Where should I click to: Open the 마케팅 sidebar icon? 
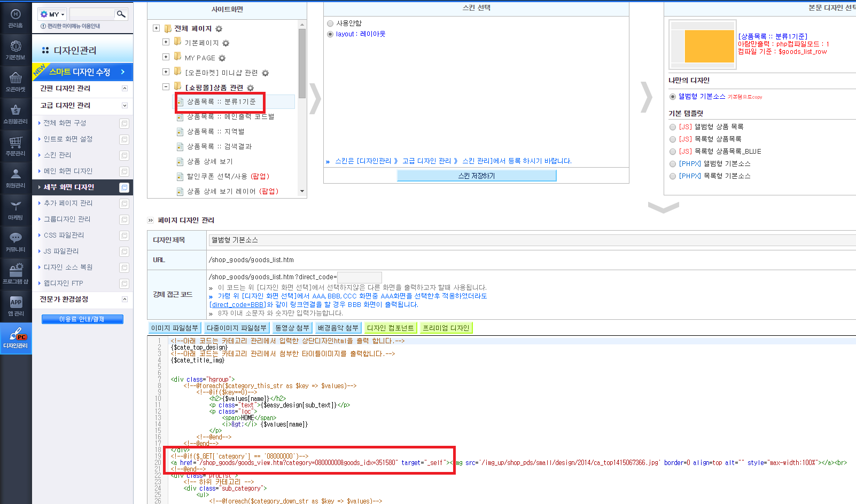[x=15, y=210]
